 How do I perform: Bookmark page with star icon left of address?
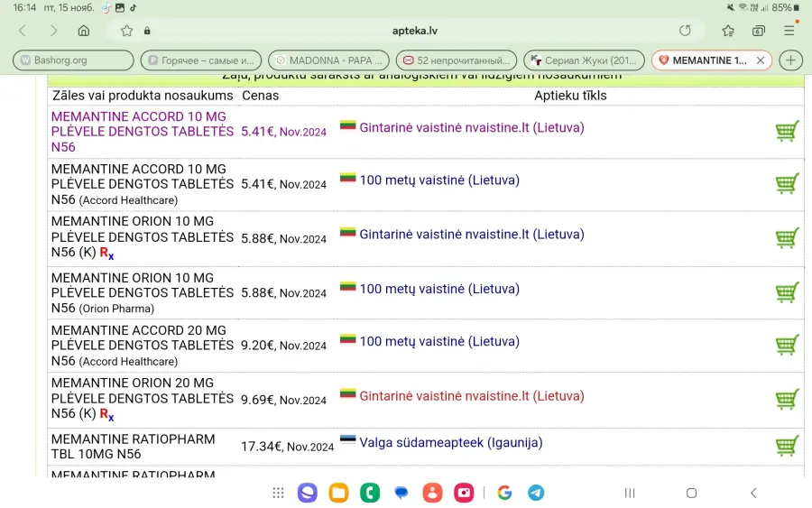126,31
